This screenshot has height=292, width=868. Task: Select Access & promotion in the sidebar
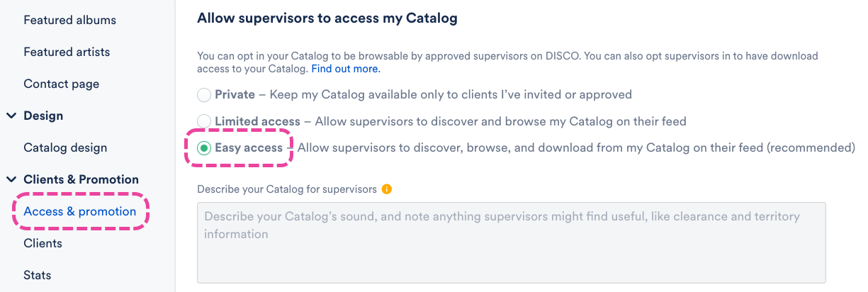pos(79,211)
